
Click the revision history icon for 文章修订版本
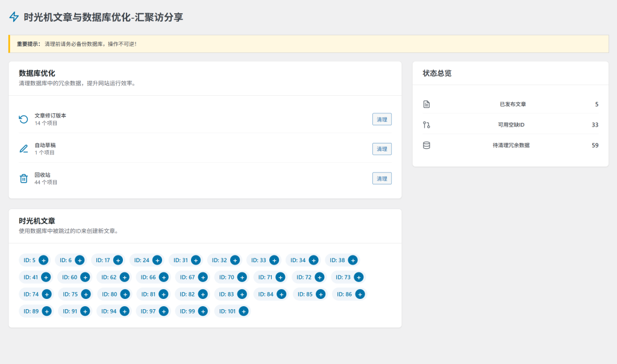pyautogui.click(x=23, y=119)
